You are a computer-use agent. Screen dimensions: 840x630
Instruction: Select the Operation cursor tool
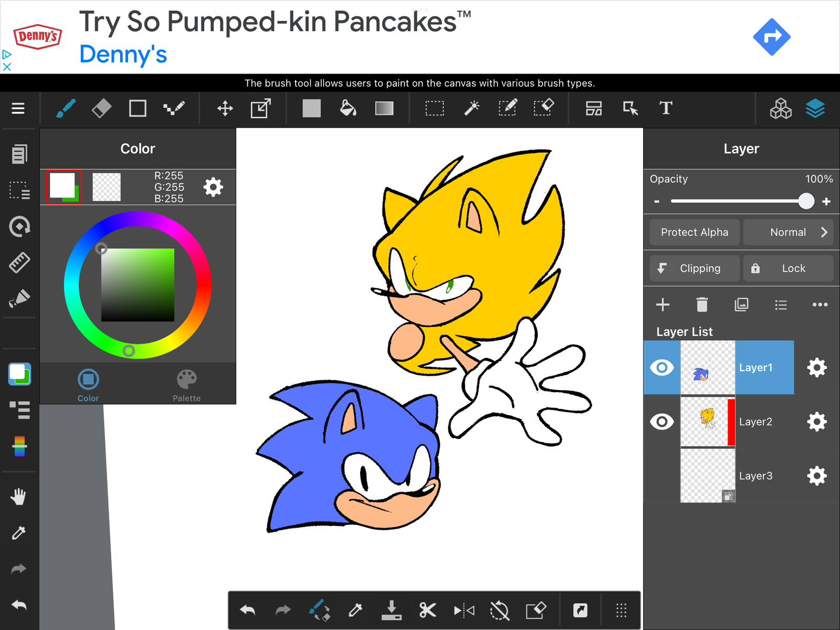[630, 108]
